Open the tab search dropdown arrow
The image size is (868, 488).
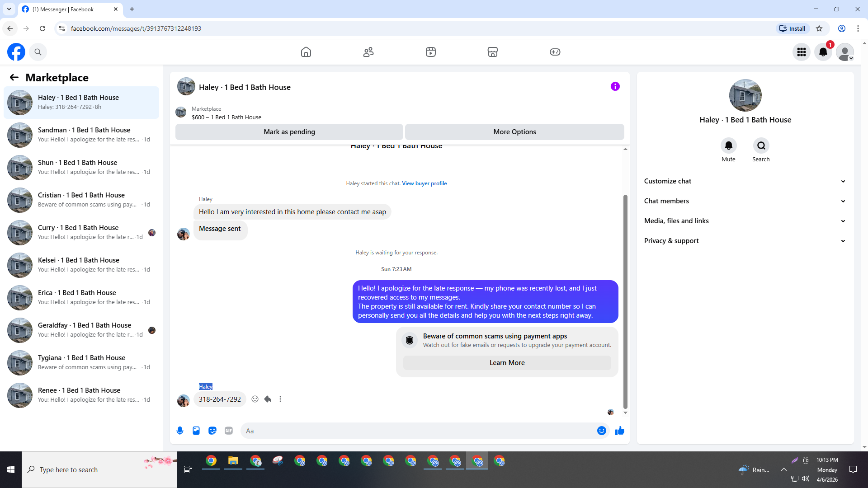pyautogui.click(x=9, y=9)
